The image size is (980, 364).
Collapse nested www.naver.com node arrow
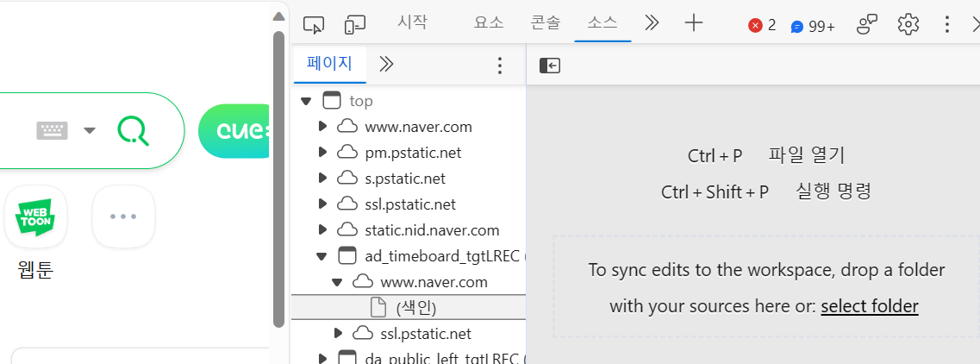337,282
